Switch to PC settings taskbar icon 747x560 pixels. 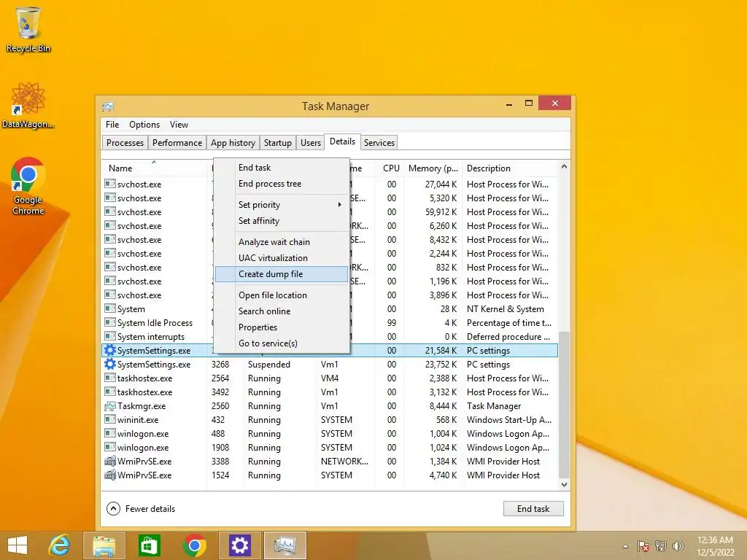239,545
